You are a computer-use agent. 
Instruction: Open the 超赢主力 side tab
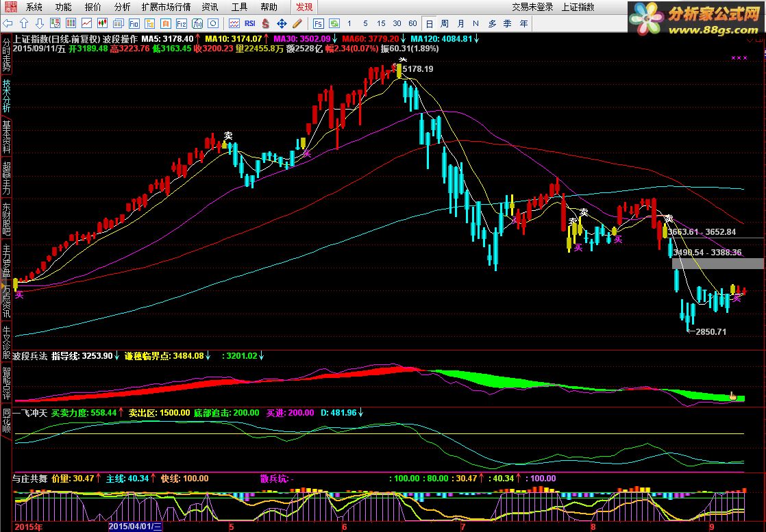tap(6, 178)
